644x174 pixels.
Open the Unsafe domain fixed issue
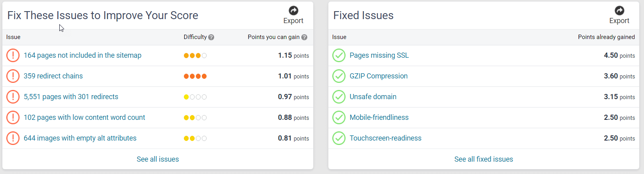click(373, 97)
